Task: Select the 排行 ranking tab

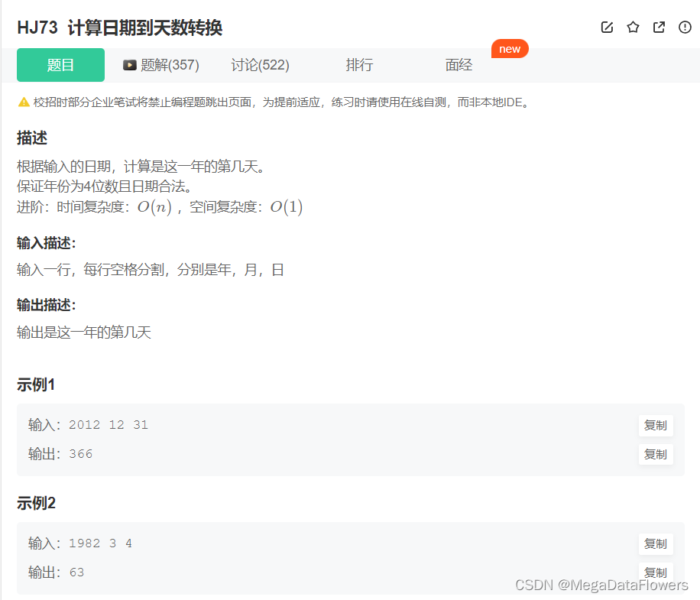Action: click(x=359, y=65)
